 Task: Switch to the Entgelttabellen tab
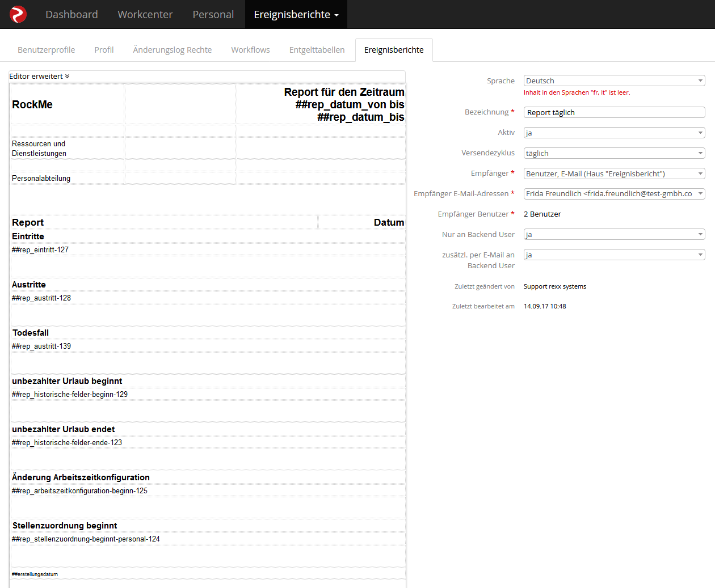pos(317,50)
